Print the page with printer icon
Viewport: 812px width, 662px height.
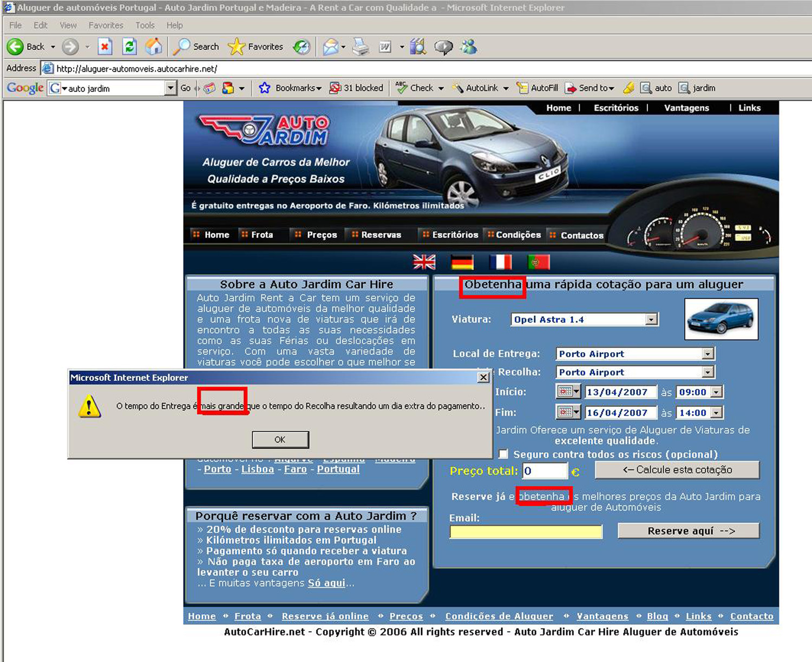pyautogui.click(x=361, y=47)
